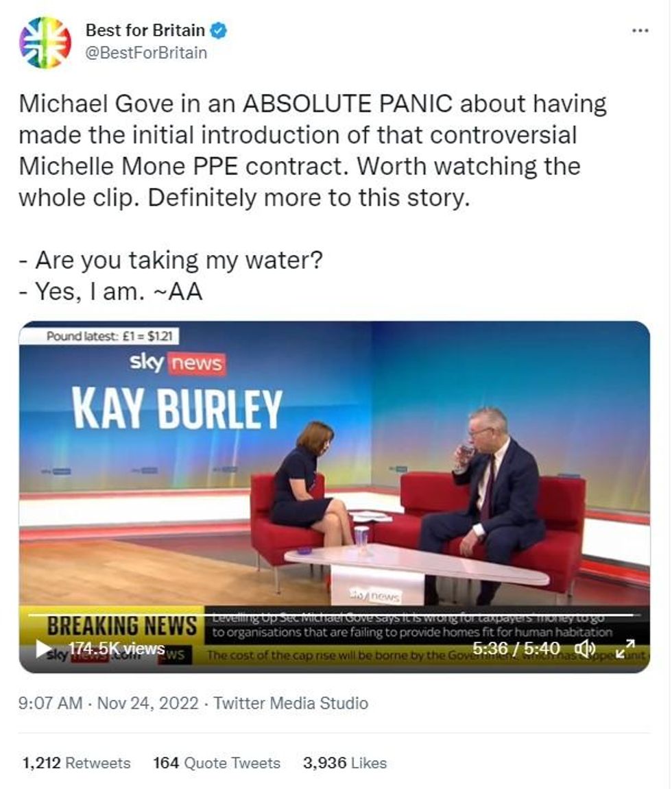
Task: Open the three-dot more options menu
Action: 640,32
